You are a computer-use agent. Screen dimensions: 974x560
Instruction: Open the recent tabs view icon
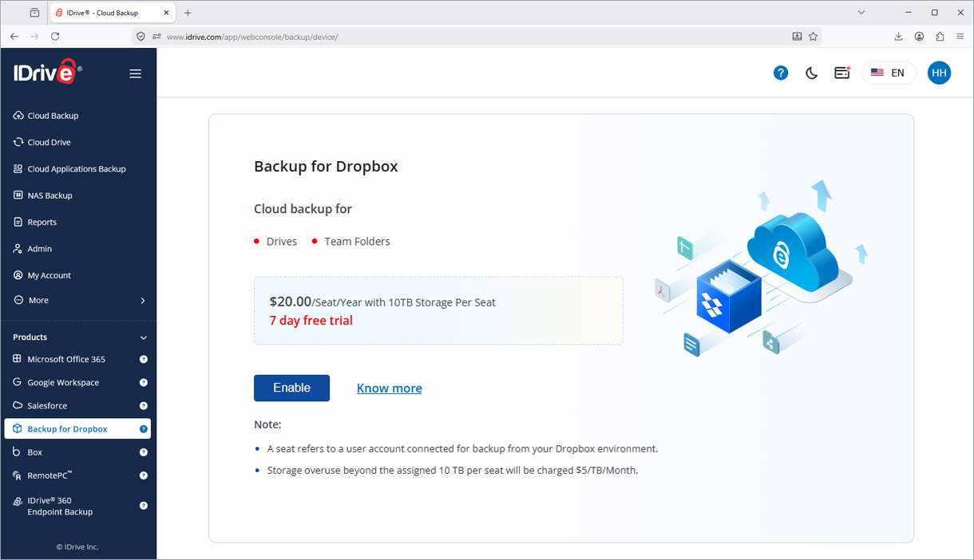pos(34,13)
